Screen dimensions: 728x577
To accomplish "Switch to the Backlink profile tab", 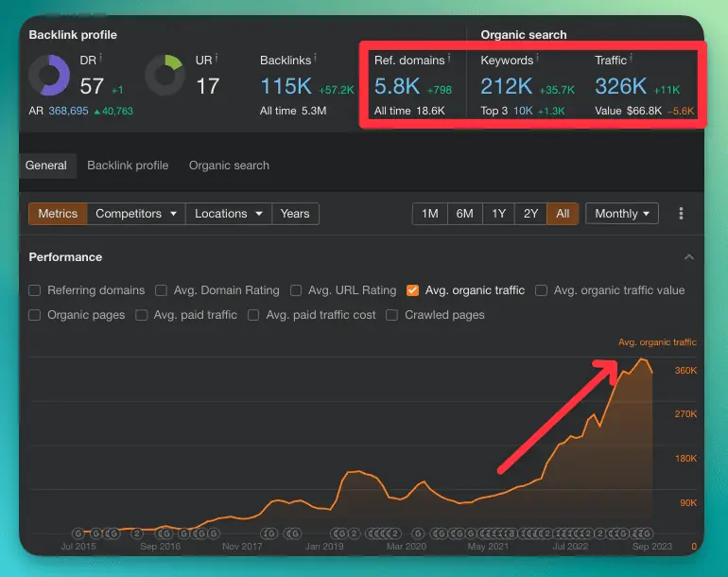I will (128, 166).
